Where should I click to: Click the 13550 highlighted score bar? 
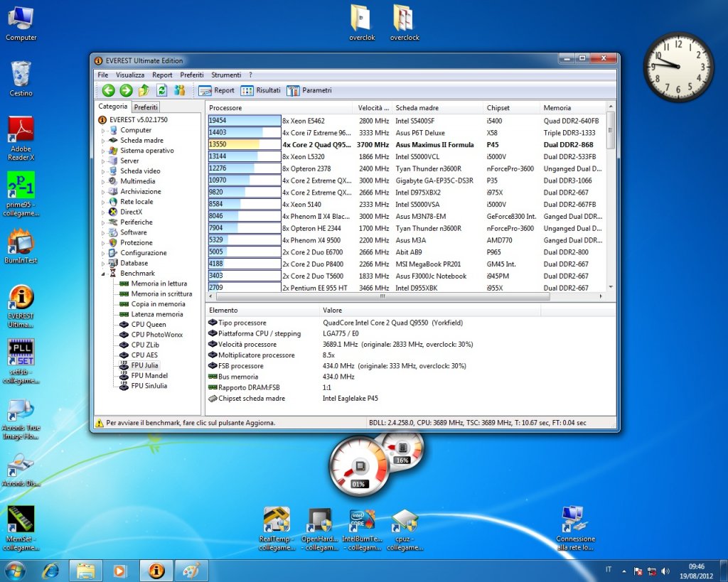click(x=245, y=144)
